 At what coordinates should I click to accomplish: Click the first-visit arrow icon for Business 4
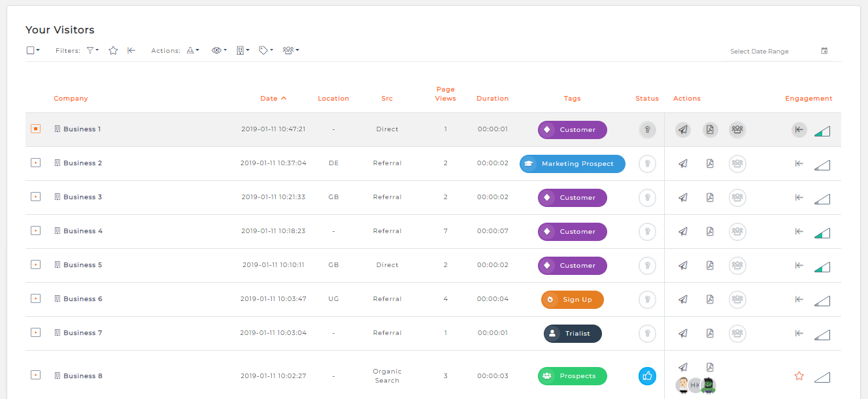point(799,232)
